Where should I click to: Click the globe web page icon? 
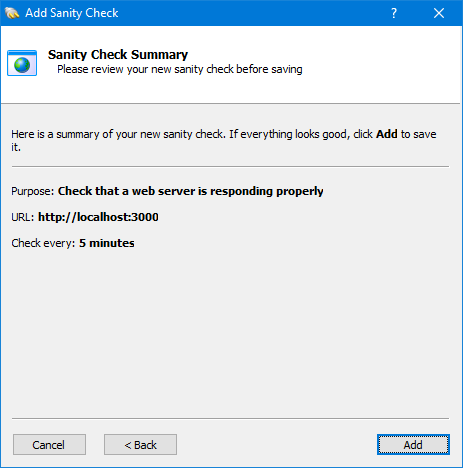(x=22, y=63)
